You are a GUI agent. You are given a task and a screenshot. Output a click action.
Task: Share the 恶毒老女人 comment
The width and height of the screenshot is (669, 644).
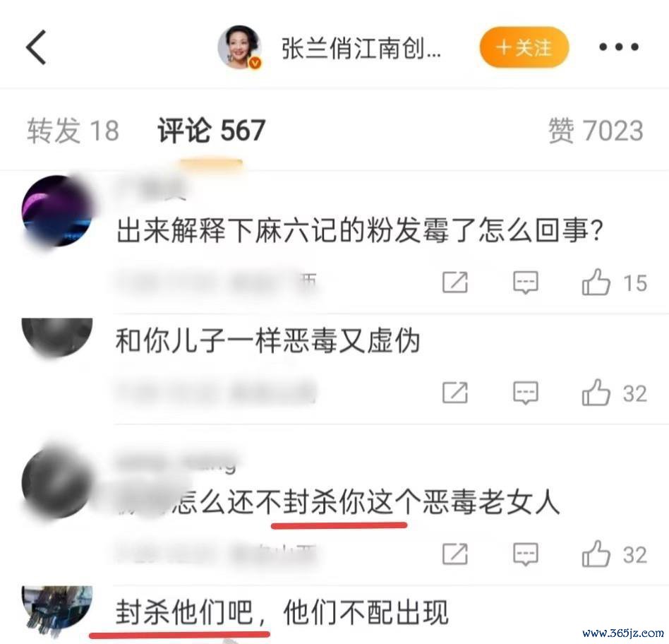454,554
